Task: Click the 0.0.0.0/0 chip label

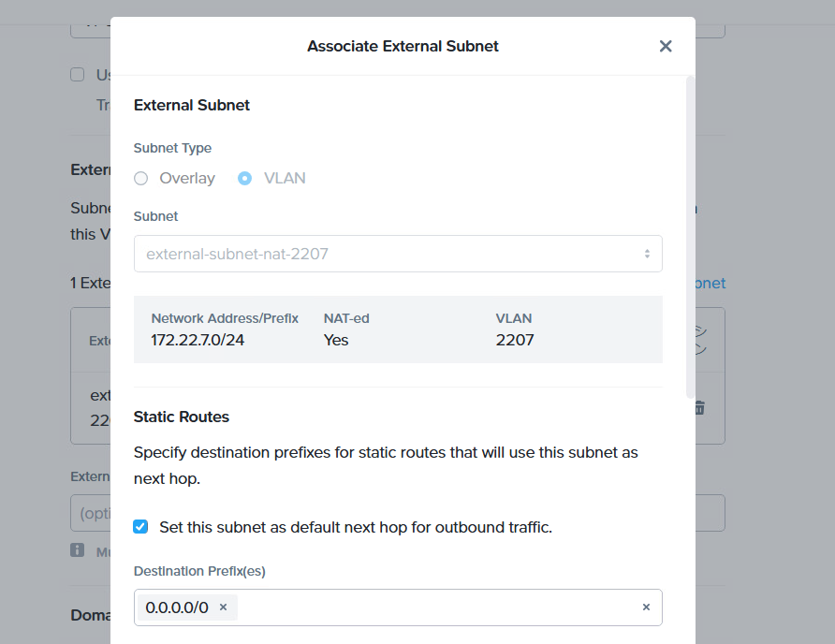Action: [177, 607]
